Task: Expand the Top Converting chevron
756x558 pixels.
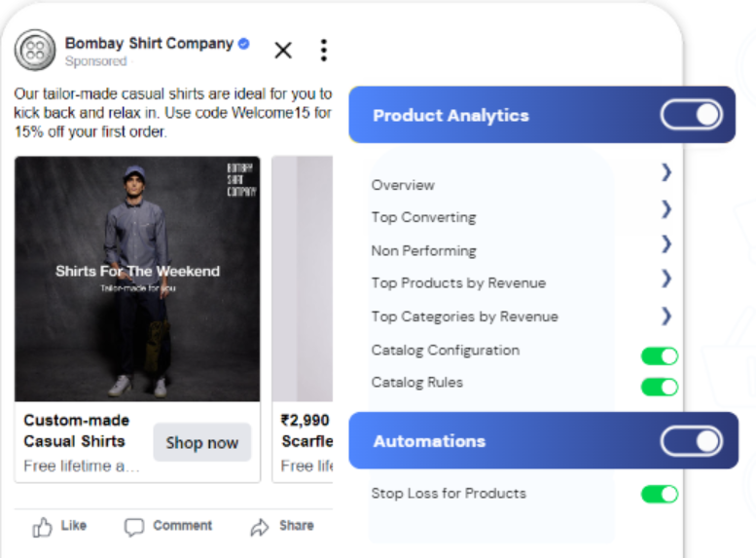Action: tap(666, 208)
